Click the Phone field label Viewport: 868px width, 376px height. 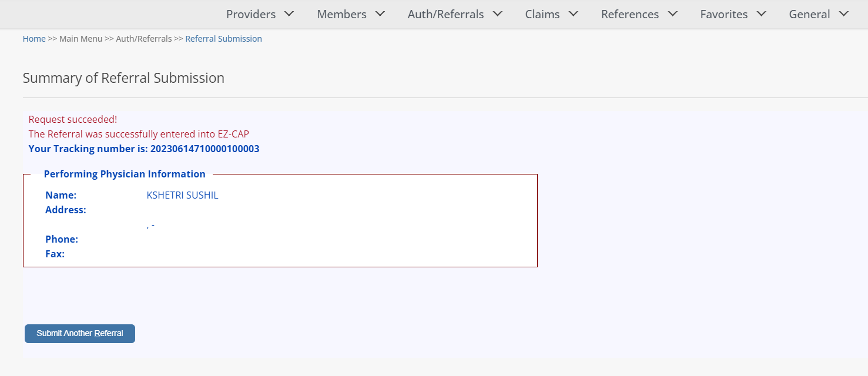(x=62, y=239)
